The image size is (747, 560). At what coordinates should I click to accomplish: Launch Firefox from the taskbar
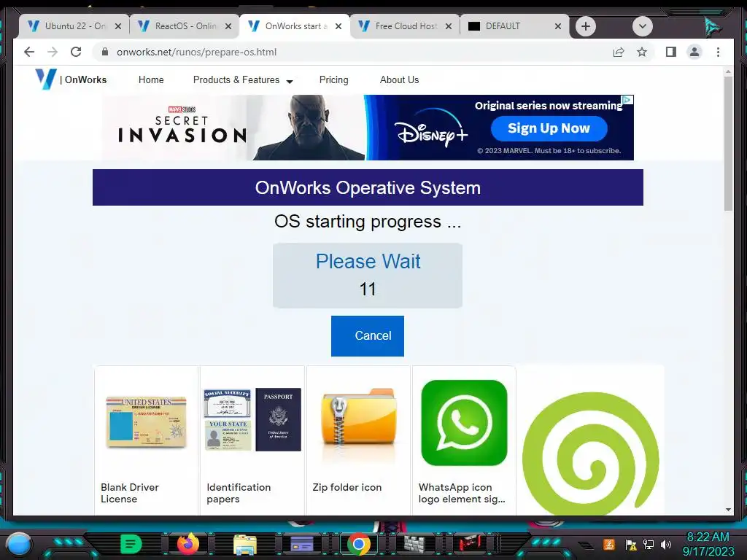tap(187, 544)
